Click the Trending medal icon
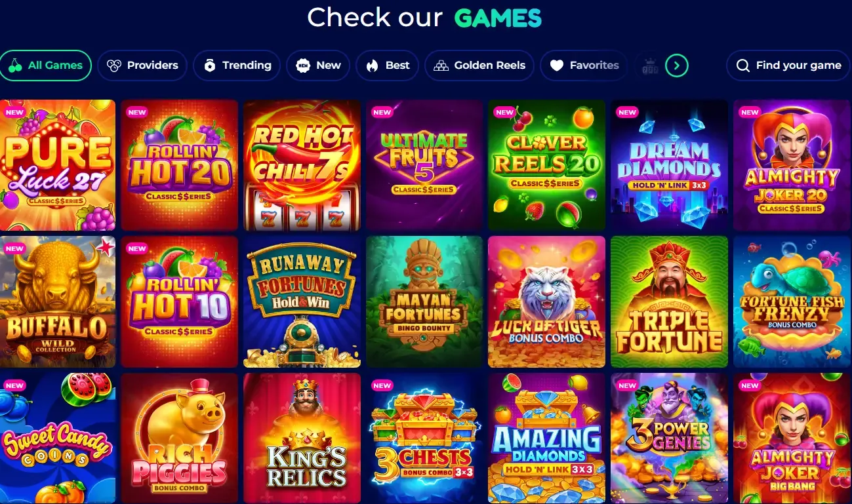This screenshot has height=504, width=852. pyautogui.click(x=209, y=66)
